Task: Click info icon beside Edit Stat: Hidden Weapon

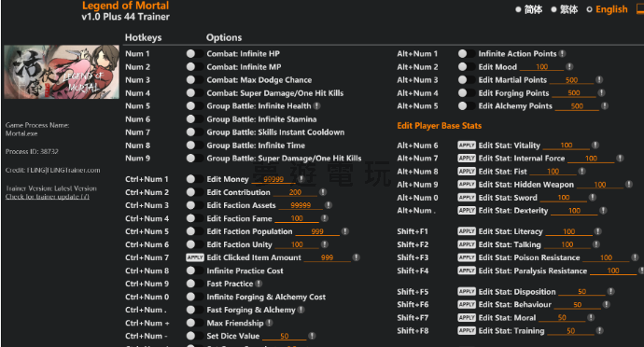Action: click(629, 185)
